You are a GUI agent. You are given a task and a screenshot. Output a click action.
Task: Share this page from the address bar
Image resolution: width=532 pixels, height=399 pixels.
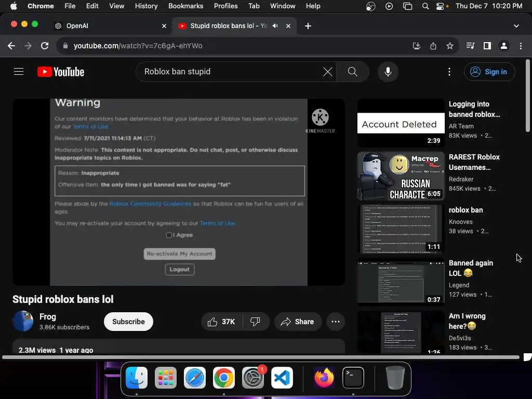(433, 46)
